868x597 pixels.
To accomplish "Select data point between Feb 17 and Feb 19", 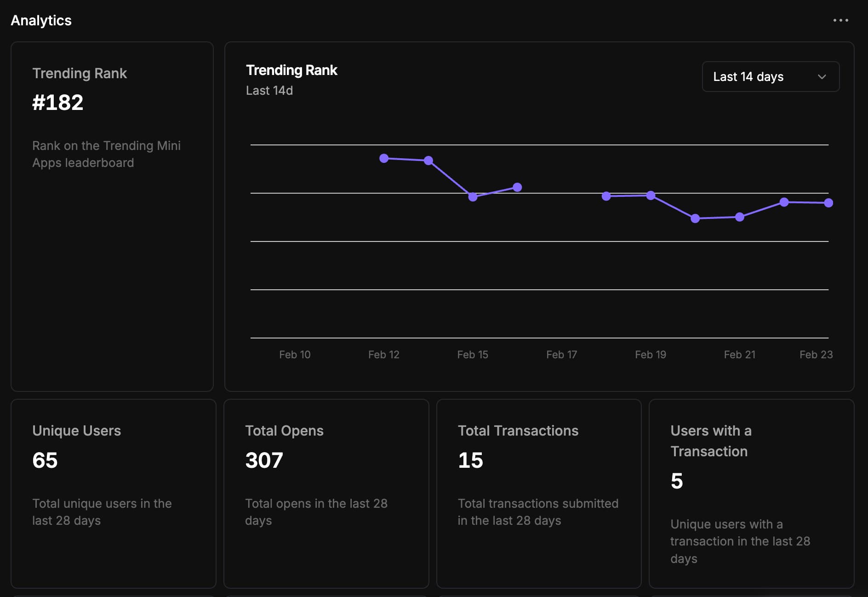I will pyautogui.click(x=606, y=196).
